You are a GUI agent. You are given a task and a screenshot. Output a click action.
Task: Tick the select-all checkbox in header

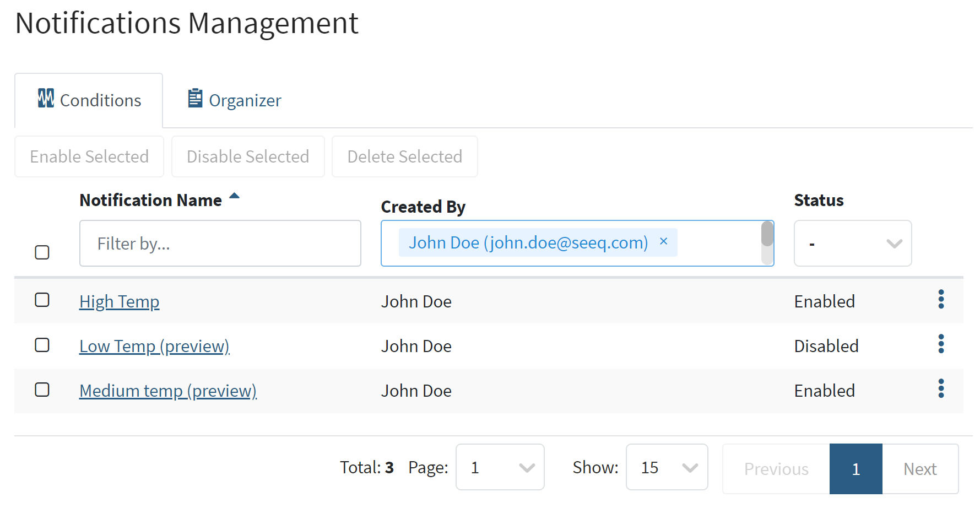click(x=42, y=252)
